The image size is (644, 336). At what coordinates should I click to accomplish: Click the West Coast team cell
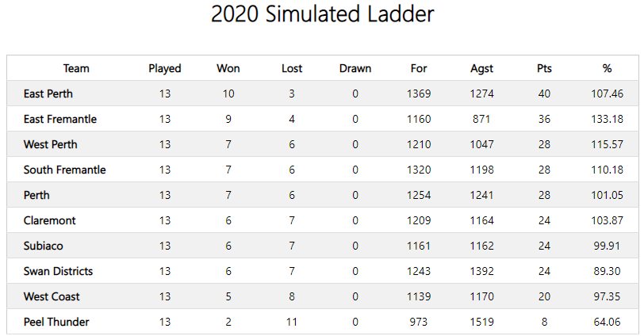(x=52, y=296)
